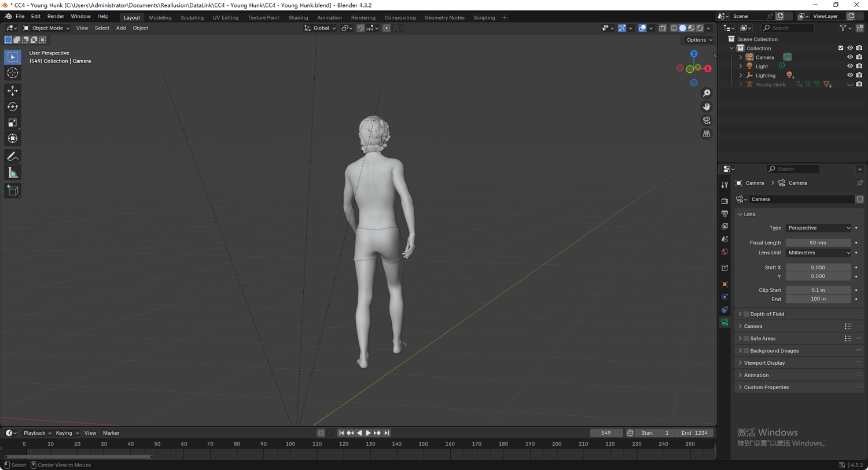Image resolution: width=868 pixels, height=470 pixels.
Task: Click the Blender logo menu icon
Action: tap(8, 17)
